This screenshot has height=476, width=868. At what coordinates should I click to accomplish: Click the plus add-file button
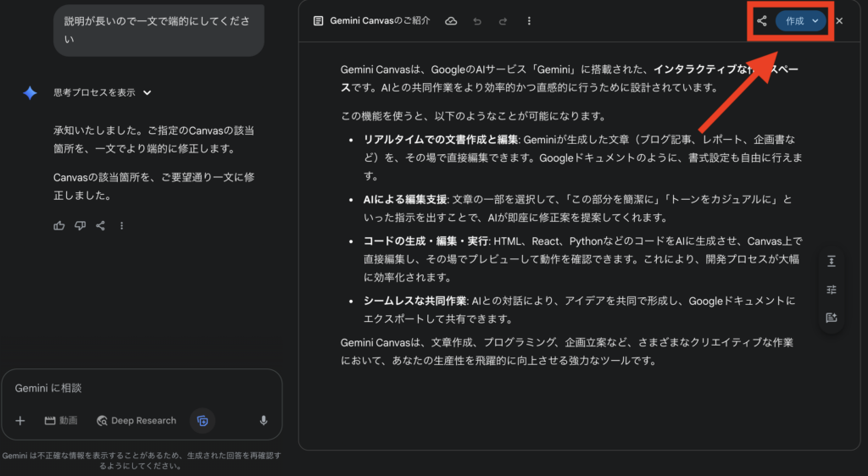pos(20,421)
